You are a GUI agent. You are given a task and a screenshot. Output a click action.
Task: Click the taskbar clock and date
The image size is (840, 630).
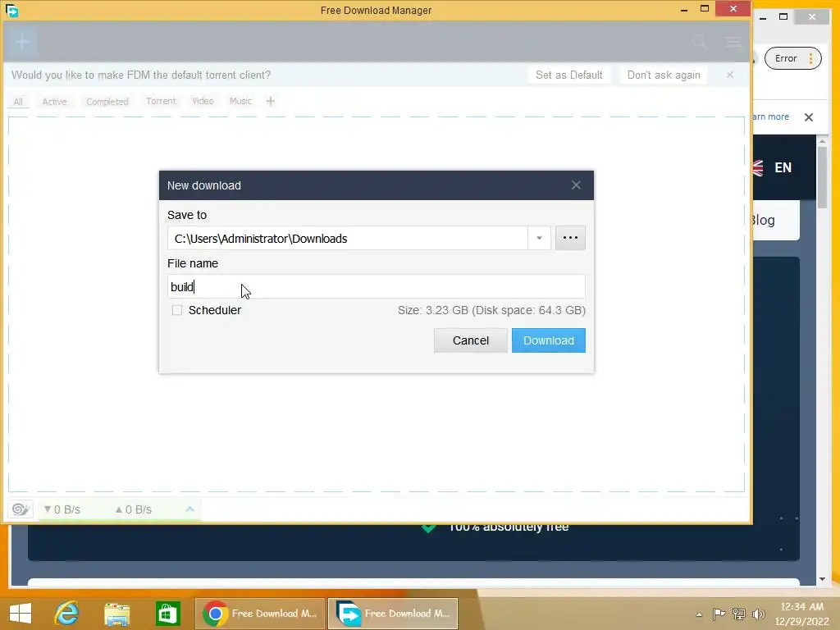[801, 614]
